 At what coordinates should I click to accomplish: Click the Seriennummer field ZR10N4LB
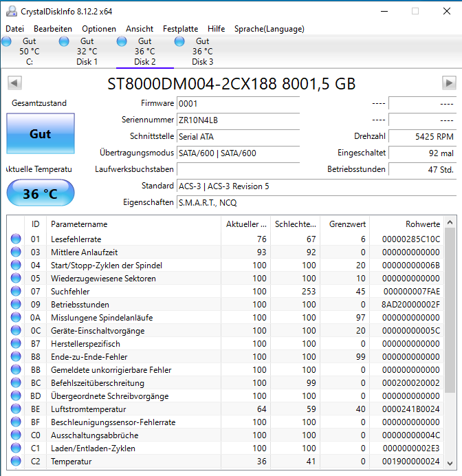coord(238,120)
